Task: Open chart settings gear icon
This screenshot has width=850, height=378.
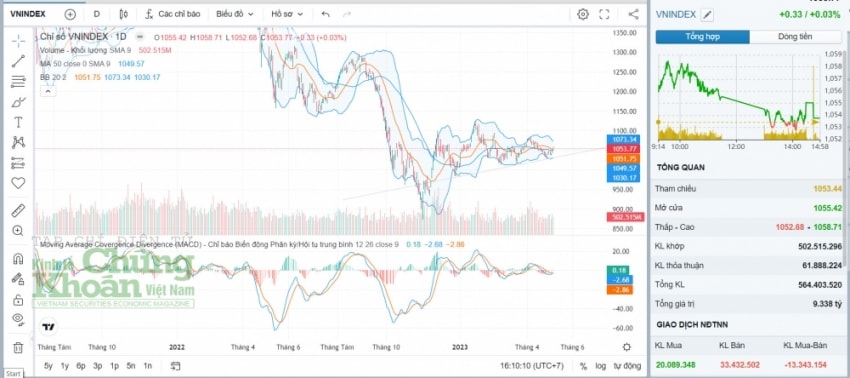Action: pyautogui.click(x=583, y=14)
